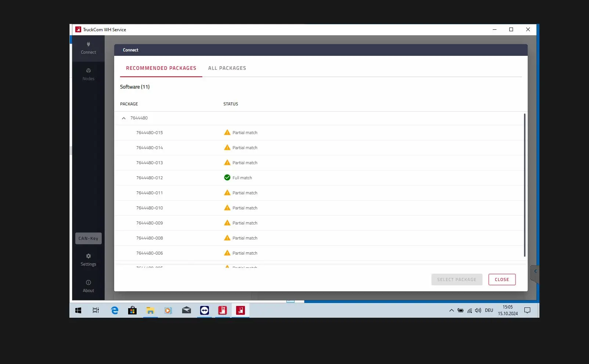Open File Explorer from the taskbar
589x364 pixels.
pos(150,310)
